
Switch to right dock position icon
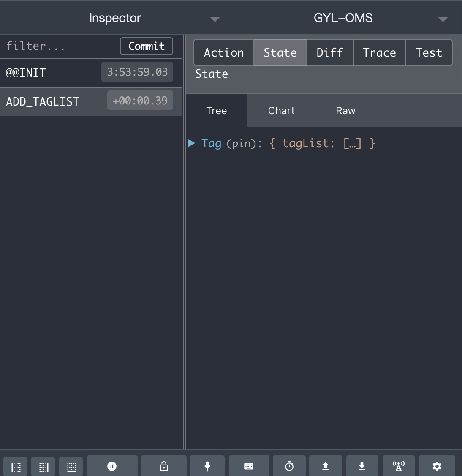coord(43,467)
